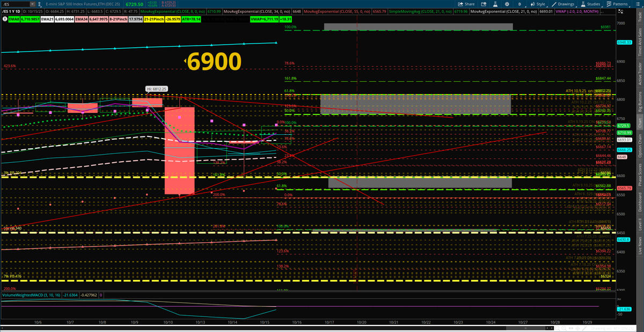Click the VWAP (-2.0, 2.0, MONTH) study label

click(577, 11)
